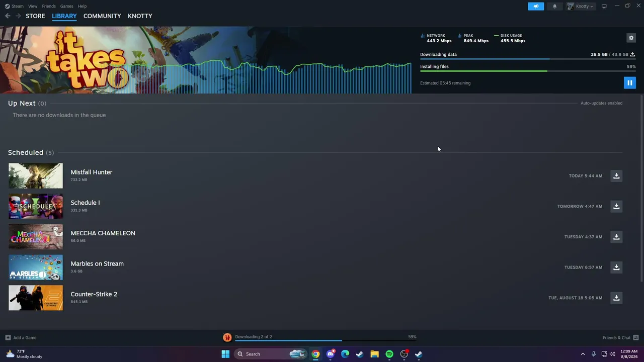The height and width of the screenshot is (362, 644).
Task: Launch Microsoft Edge from the taskbar
Action: tap(345, 354)
